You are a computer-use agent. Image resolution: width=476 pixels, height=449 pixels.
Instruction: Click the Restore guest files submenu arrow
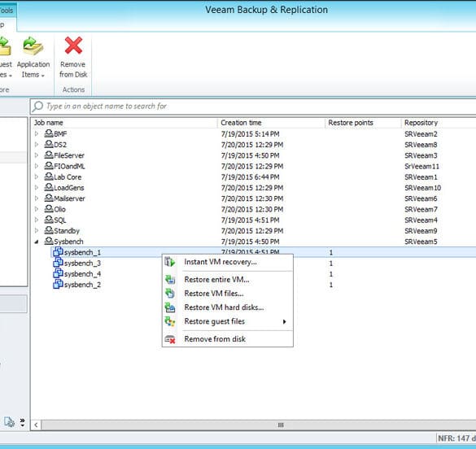(285, 321)
